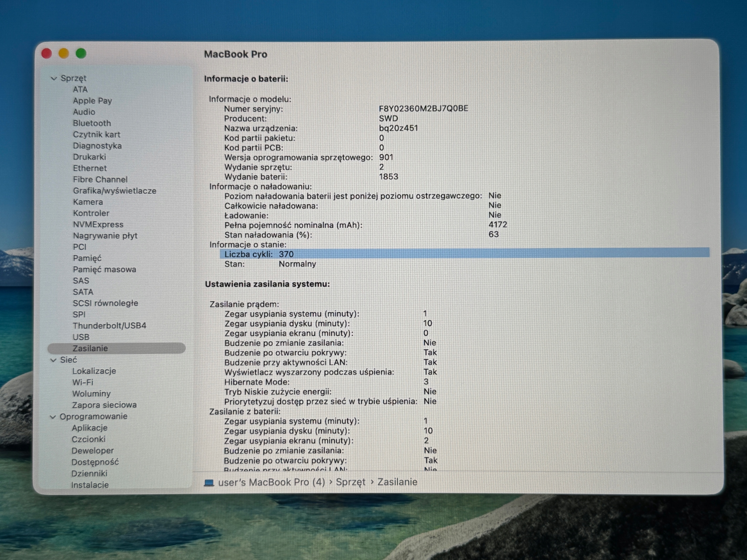Open Wi-Fi under Sieć

[83, 382]
